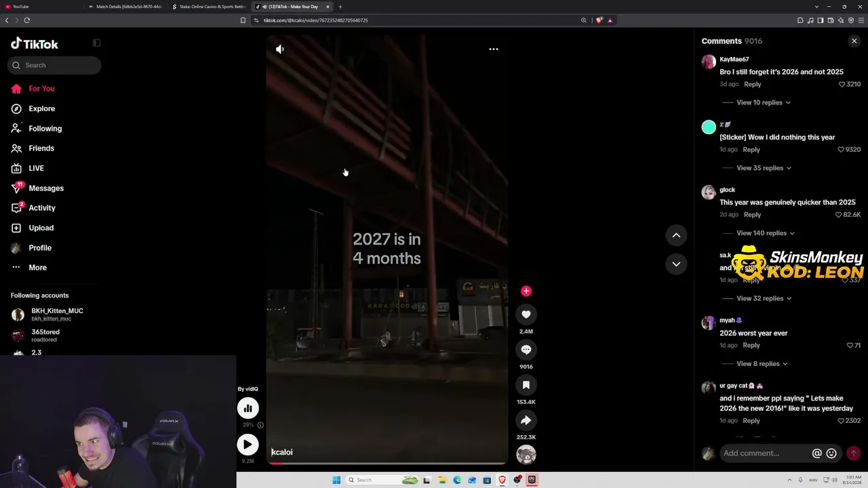This screenshot has width=868, height=488.
Task: Reload the current page
Action: (x=27, y=20)
